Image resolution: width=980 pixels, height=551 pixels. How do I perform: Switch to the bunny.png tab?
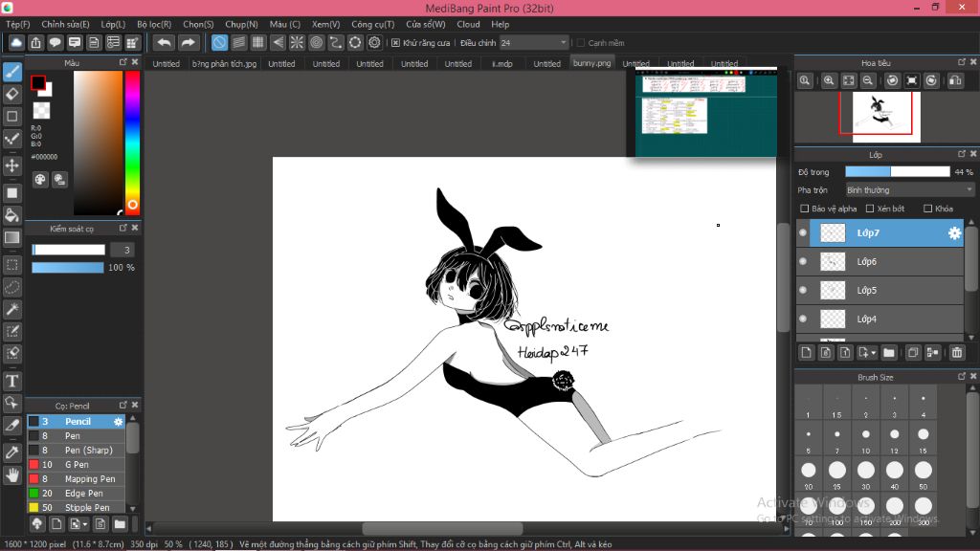(x=591, y=63)
